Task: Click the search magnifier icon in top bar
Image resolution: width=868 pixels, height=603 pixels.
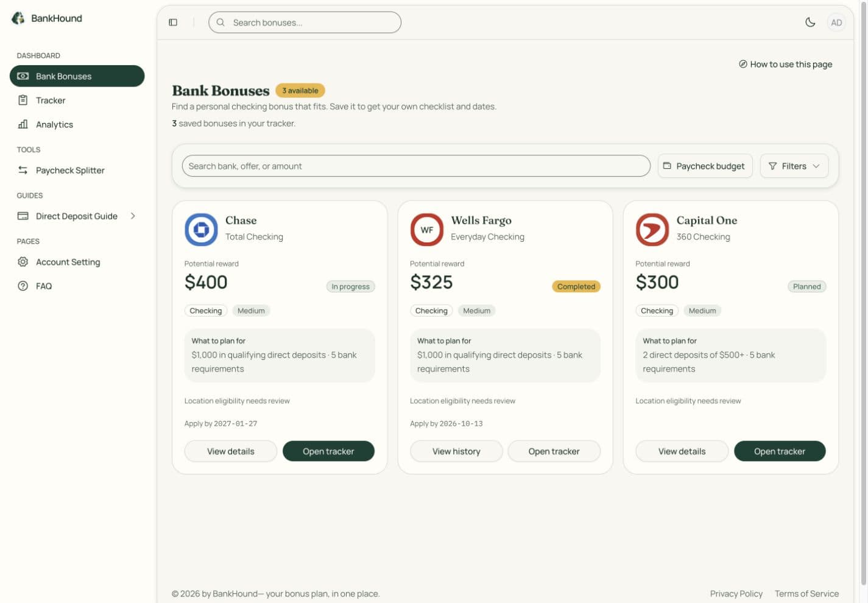Action: tap(221, 23)
